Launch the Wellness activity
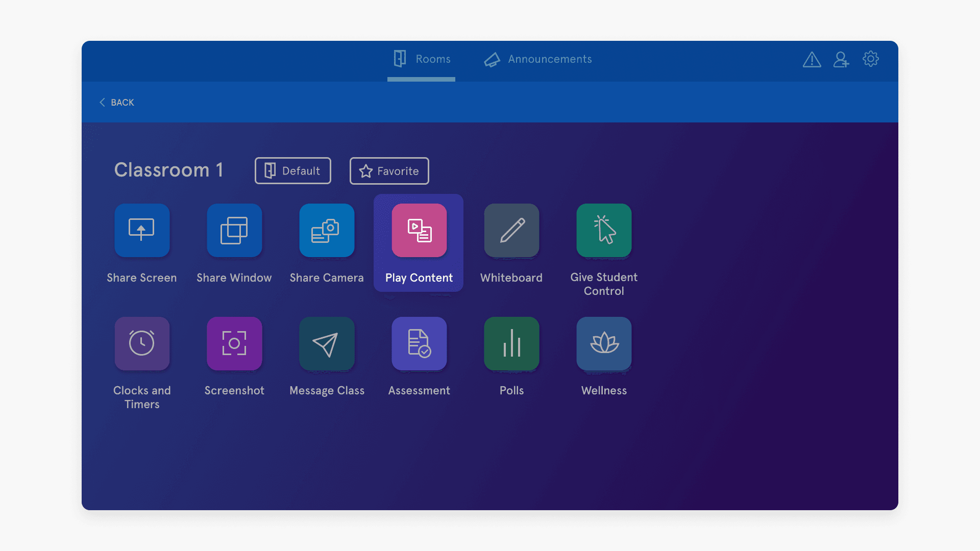Image resolution: width=980 pixels, height=551 pixels. point(603,343)
